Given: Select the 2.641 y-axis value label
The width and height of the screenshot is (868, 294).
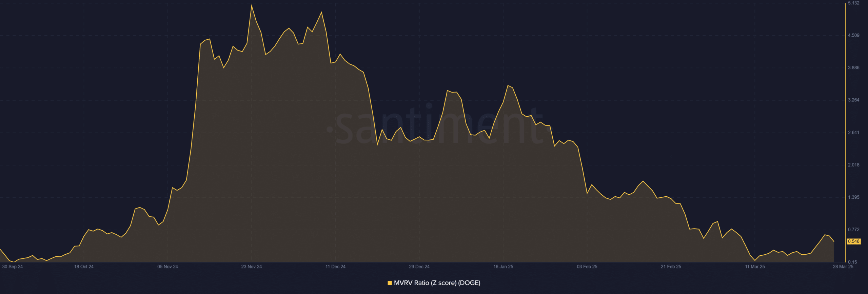Looking at the screenshot, I should (x=853, y=133).
